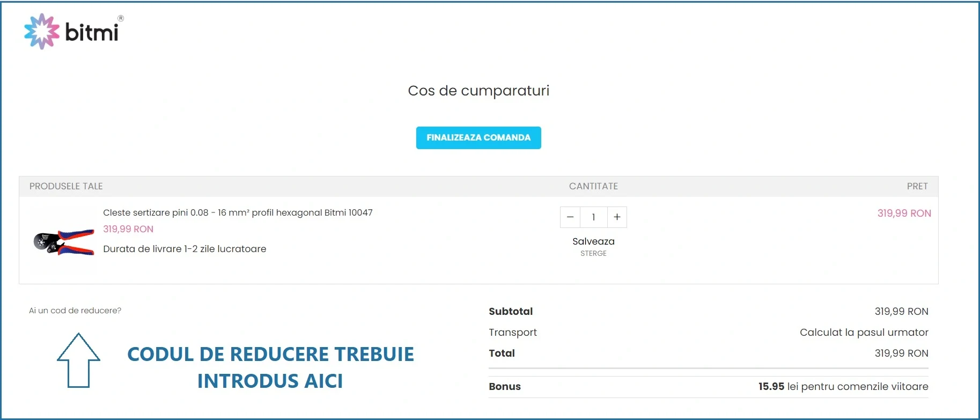Viewport: 980px width, 420px height.
Task: Click the Transport label
Action: tap(512, 333)
